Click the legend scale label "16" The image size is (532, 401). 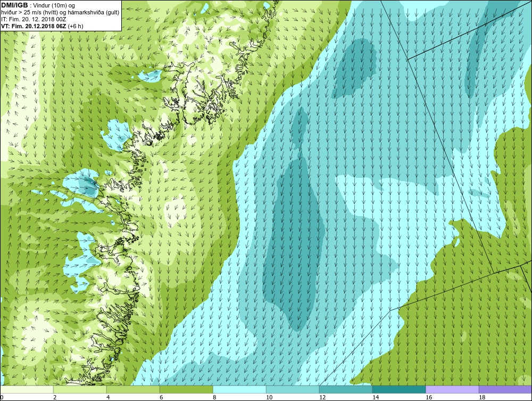pos(429,397)
